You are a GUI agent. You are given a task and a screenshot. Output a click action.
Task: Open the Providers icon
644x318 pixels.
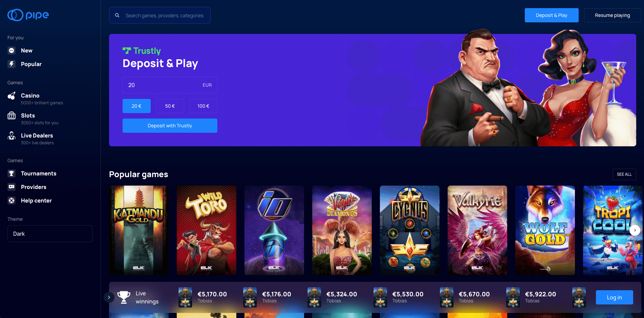[x=12, y=187]
